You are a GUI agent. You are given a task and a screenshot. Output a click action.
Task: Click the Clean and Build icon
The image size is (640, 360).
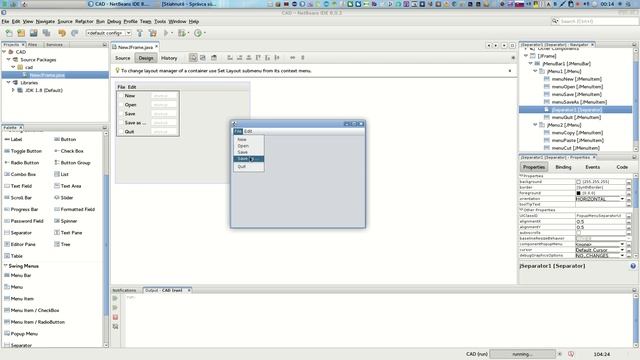coord(153,33)
